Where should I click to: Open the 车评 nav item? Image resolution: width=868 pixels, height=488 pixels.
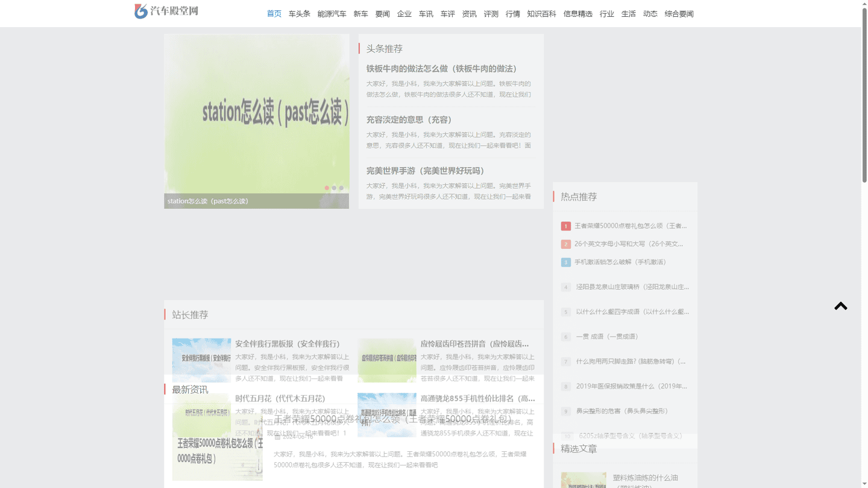coord(448,14)
